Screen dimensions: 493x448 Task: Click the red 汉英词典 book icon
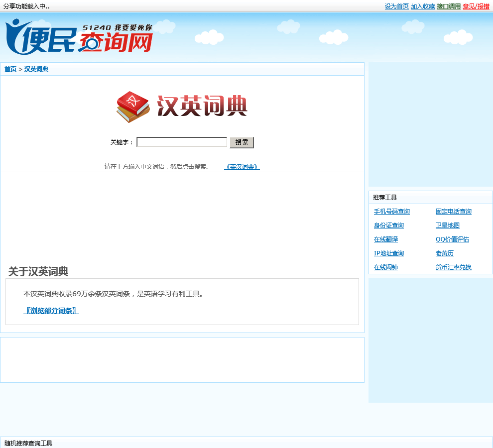pyautogui.click(x=133, y=107)
